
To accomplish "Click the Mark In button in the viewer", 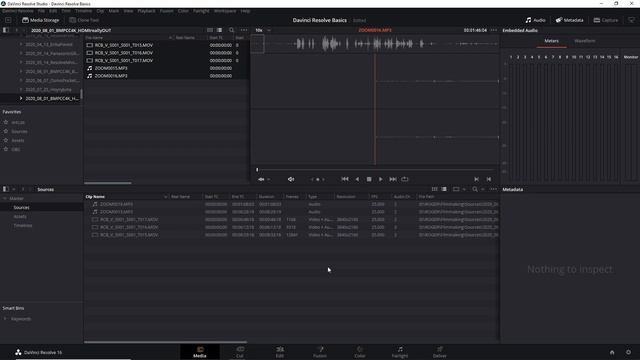I will pyautogui.click(x=476, y=179).
